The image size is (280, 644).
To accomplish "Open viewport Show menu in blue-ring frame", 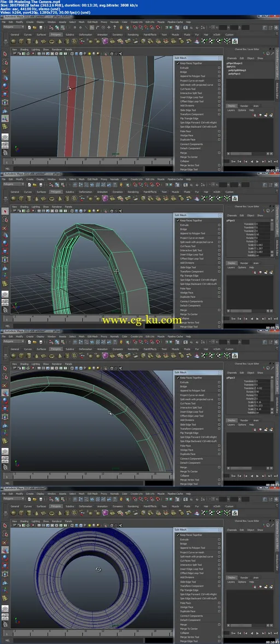I will click(47, 521).
